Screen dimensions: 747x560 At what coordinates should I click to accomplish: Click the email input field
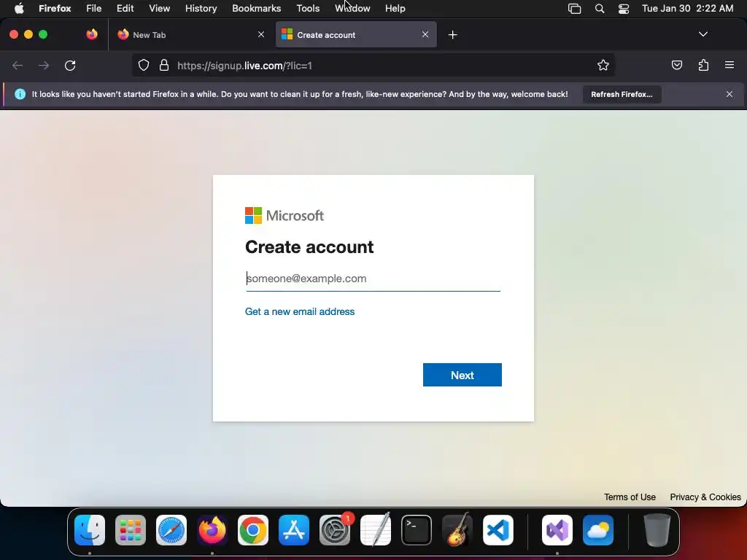click(x=373, y=279)
